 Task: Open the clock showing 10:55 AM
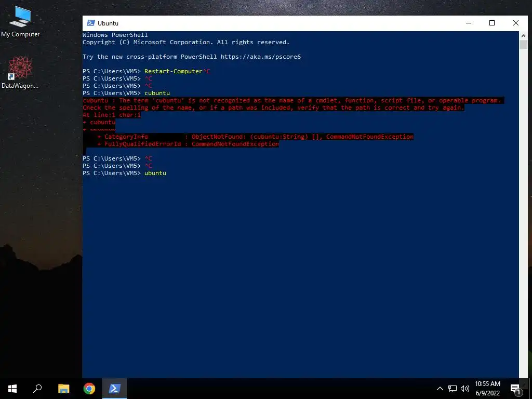pos(487,389)
